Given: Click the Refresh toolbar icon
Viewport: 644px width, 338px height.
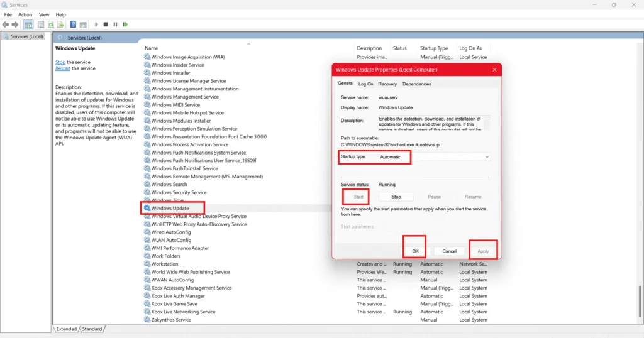Looking at the screenshot, I should point(50,25).
